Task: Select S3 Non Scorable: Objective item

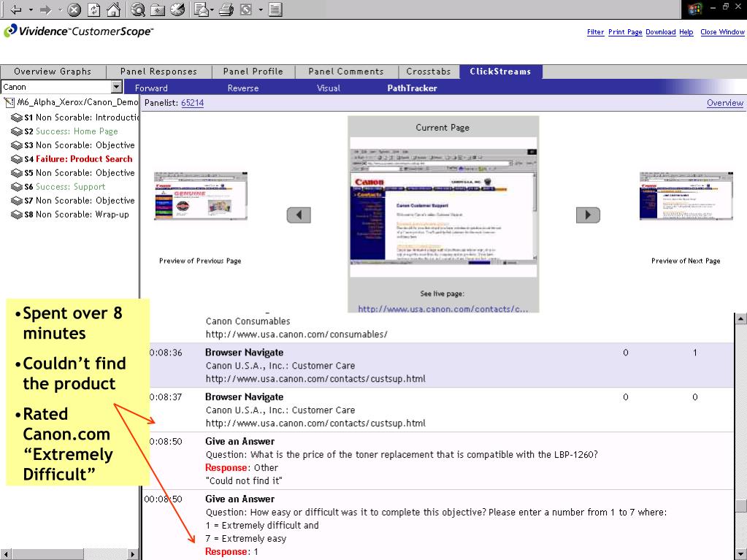Action: coord(80,145)
